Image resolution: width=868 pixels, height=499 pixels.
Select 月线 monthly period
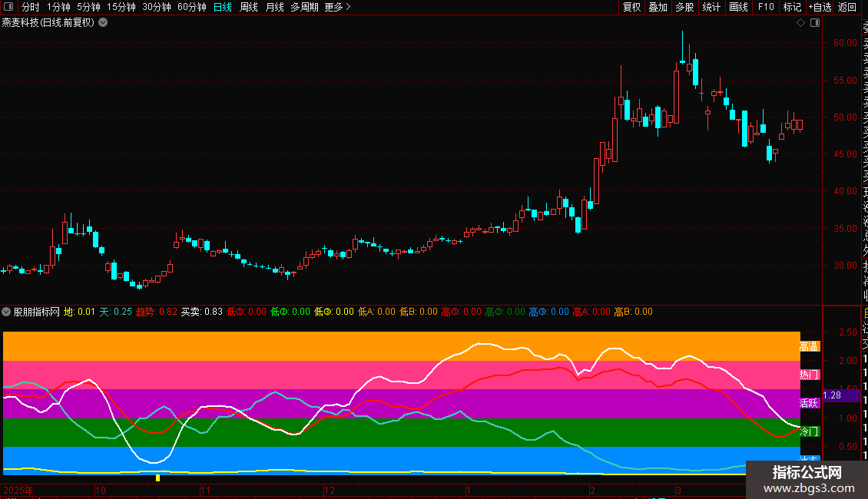tap(274, 7)
